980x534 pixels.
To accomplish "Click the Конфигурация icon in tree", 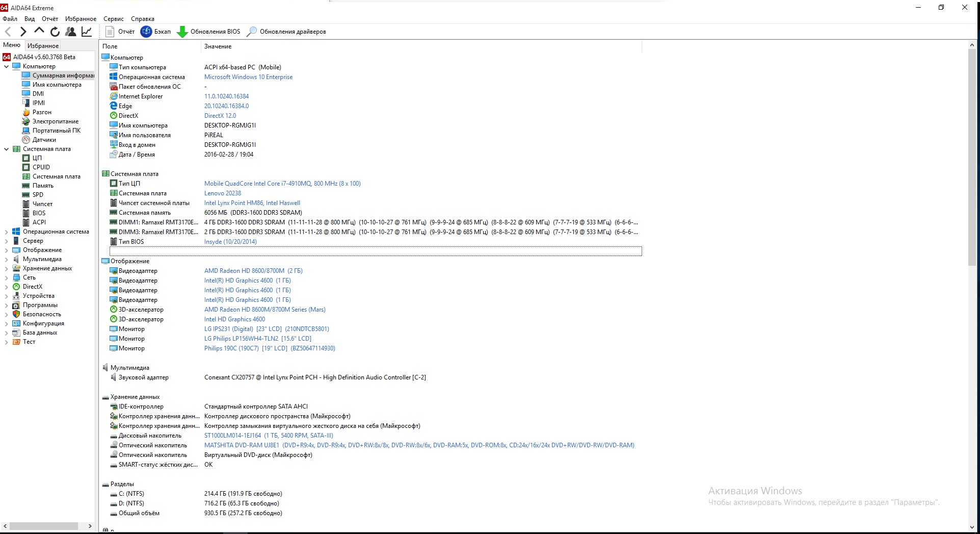I will pyautogui.click(x=16, y=323).
